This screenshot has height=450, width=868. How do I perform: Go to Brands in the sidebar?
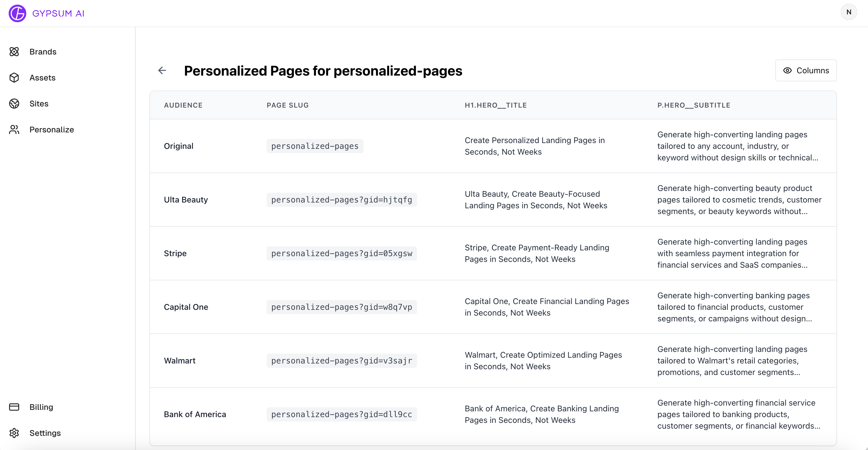click(43, 52)
